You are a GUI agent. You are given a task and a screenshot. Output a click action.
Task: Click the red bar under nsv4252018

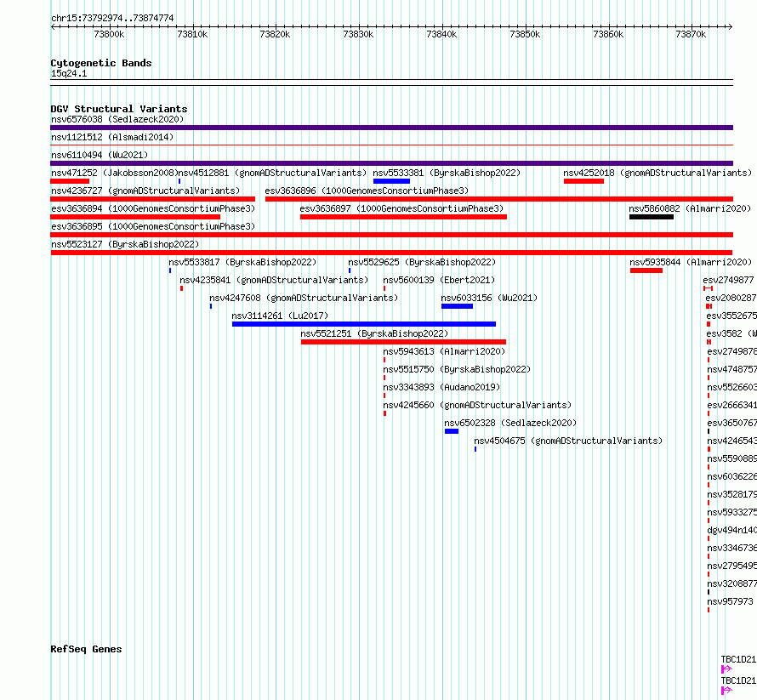tap(583, 181)
